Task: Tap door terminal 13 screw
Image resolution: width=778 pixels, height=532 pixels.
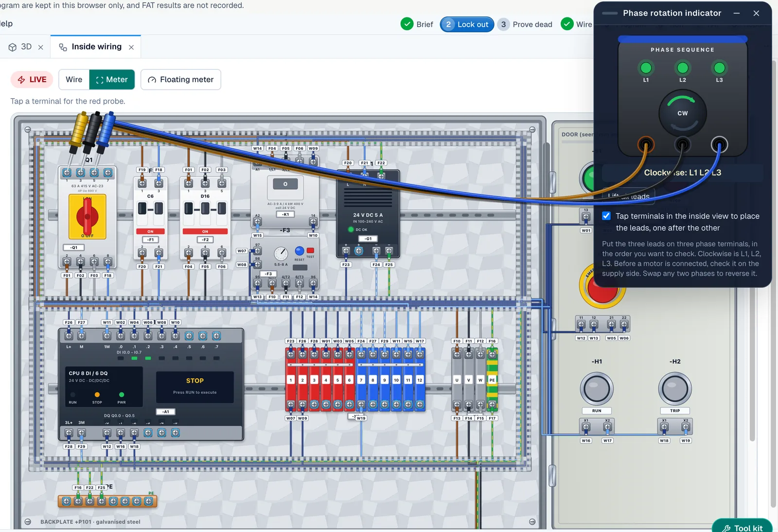Action: pos(586,217)
